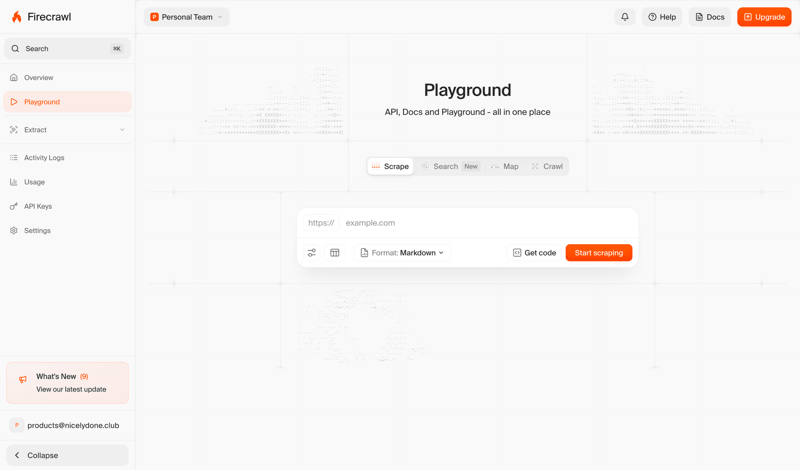
Task: Go to Overview in sidebar
Action: tap(67, 78)
